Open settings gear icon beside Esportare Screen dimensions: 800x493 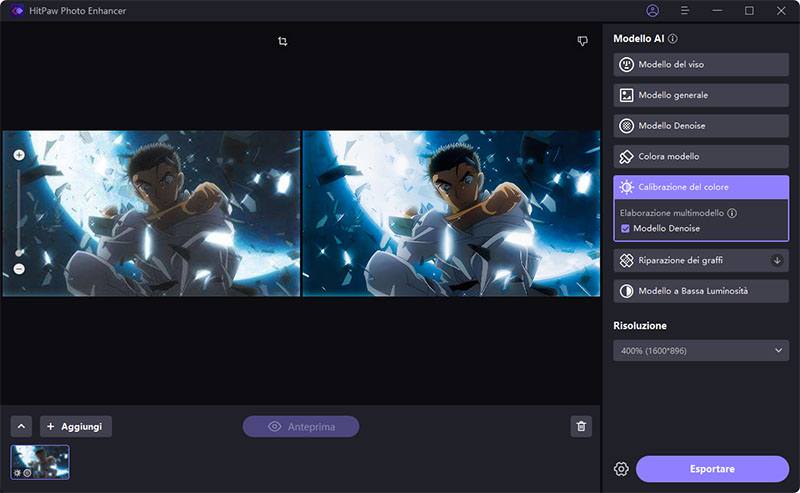coord(621,469)
